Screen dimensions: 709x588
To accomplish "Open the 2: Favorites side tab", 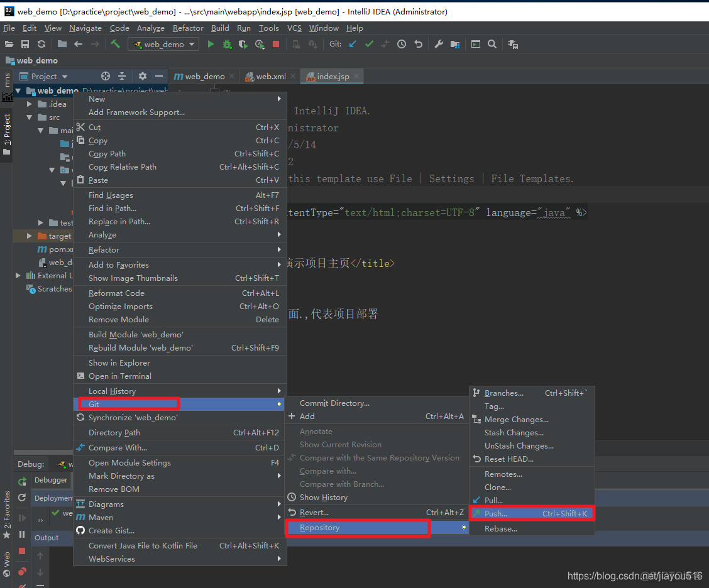I will coord(6,514).
